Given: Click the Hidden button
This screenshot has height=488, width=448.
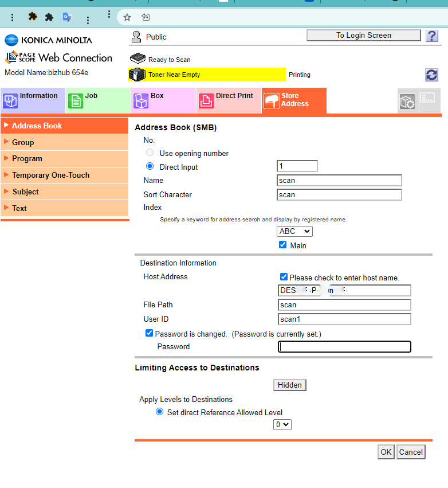Looking at the screenshot, I should 290,385.
